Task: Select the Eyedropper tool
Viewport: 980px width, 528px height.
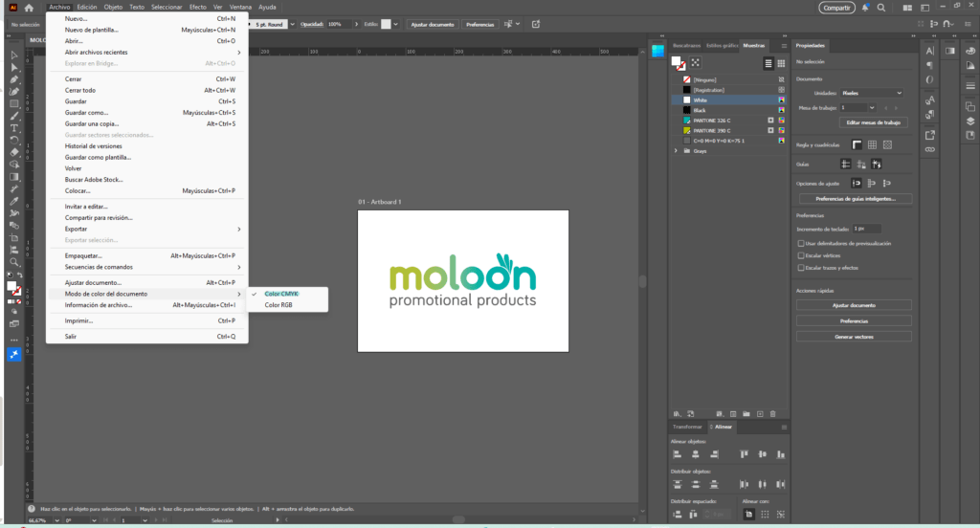Action: (14, 201)
